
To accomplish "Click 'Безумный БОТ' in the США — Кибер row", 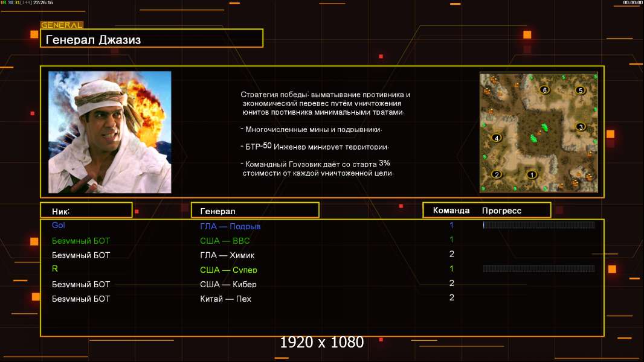I will click(81, 284).
